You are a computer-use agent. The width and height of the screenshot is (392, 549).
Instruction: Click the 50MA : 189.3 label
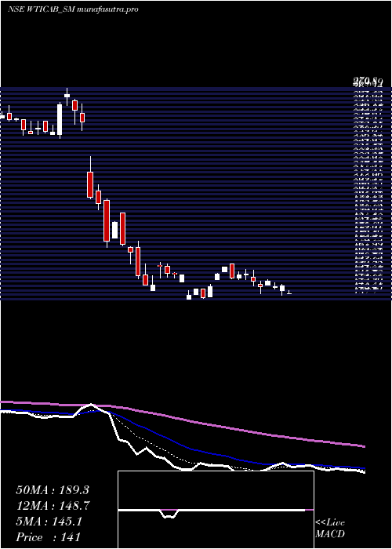click(53, 490)
